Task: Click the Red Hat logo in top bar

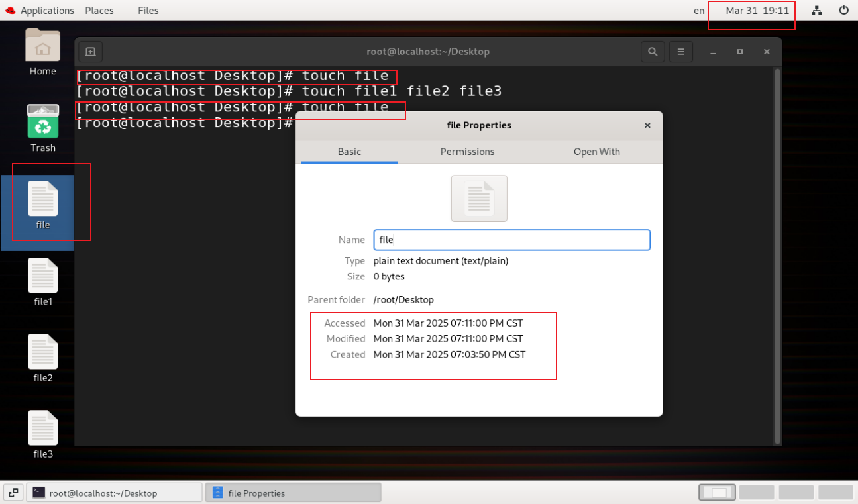Action: click(x=10, y=10)
